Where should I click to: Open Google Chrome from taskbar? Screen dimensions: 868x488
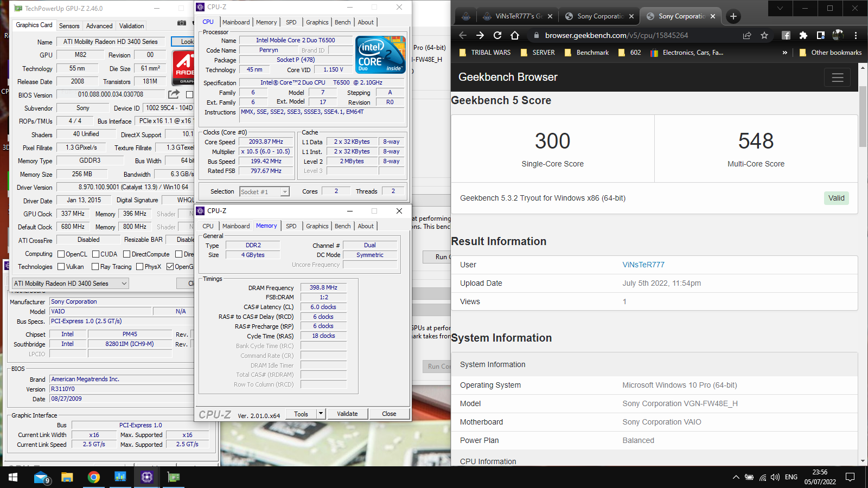click(x=94, y=477)
